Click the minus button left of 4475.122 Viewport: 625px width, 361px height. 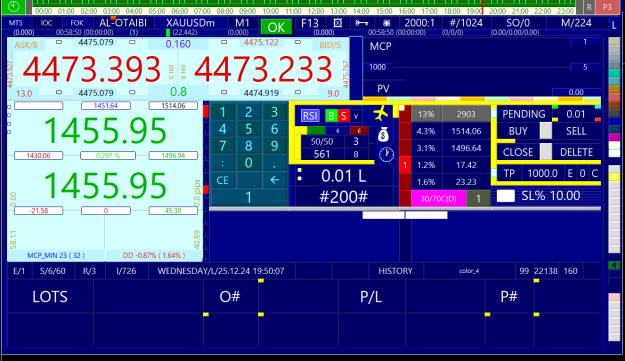click(x=224, y=42)
